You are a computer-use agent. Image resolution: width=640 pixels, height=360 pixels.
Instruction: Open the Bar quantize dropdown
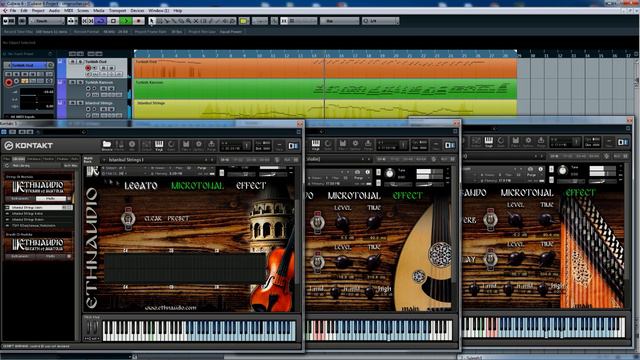(x=340, y=21)
